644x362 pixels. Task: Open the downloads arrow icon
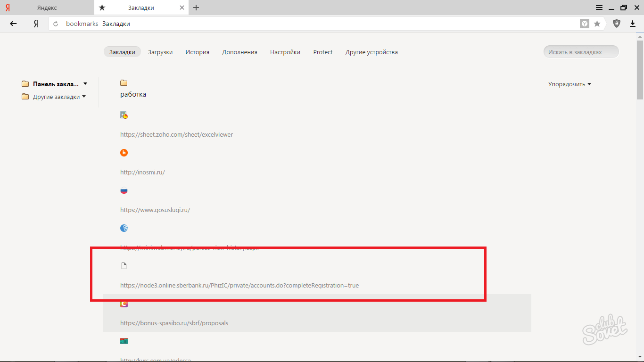tap(633, 24)
